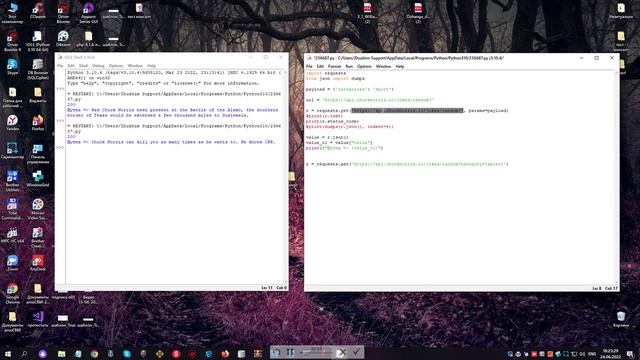Open Firefox from the taskbar
This screenshot has height=360, width=640.
pyautogui.click(x=225, y=353)
